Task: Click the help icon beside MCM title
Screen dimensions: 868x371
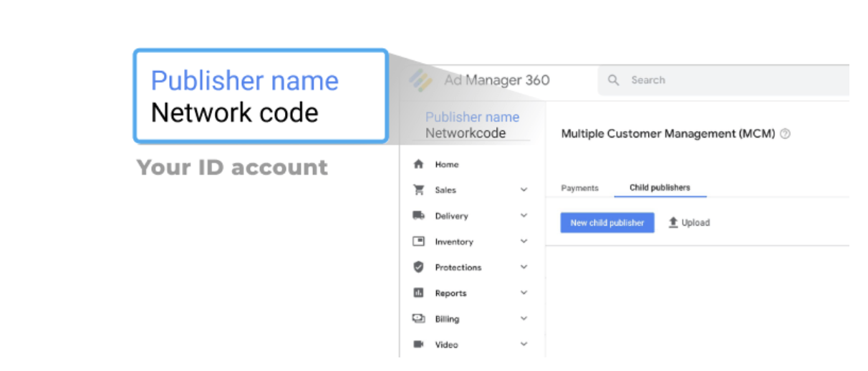Action: pos(785,134)
